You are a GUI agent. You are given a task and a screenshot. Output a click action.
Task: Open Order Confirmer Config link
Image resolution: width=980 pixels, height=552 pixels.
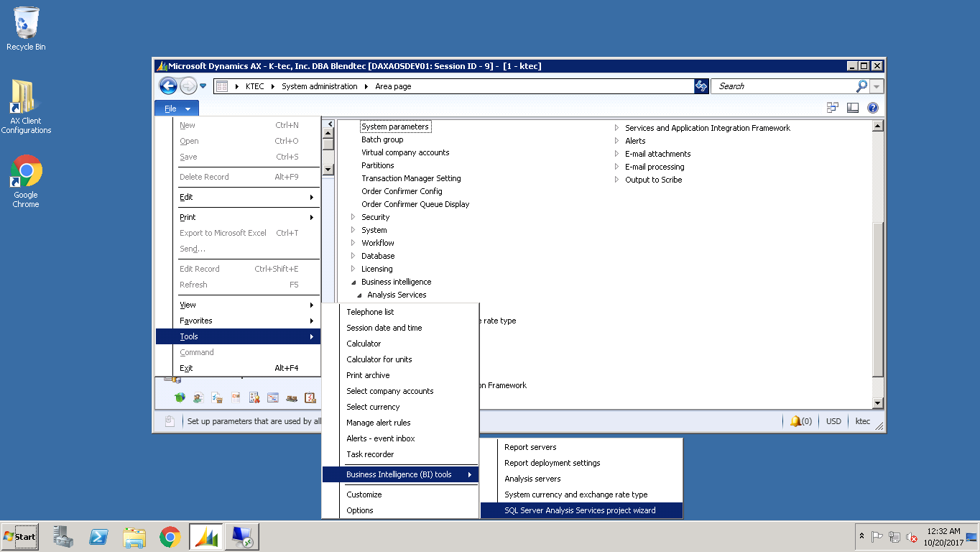click(x=402, y=191)
